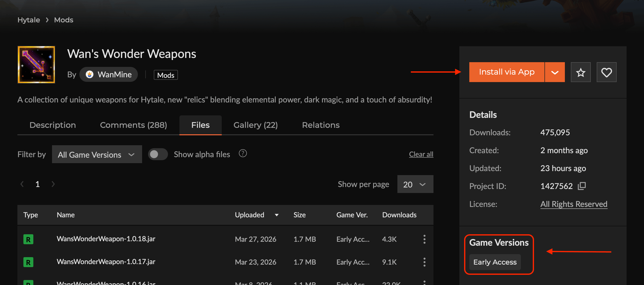Go to the next files page arrow
This screenshot has height=285, width=644.
click(53, 184)
